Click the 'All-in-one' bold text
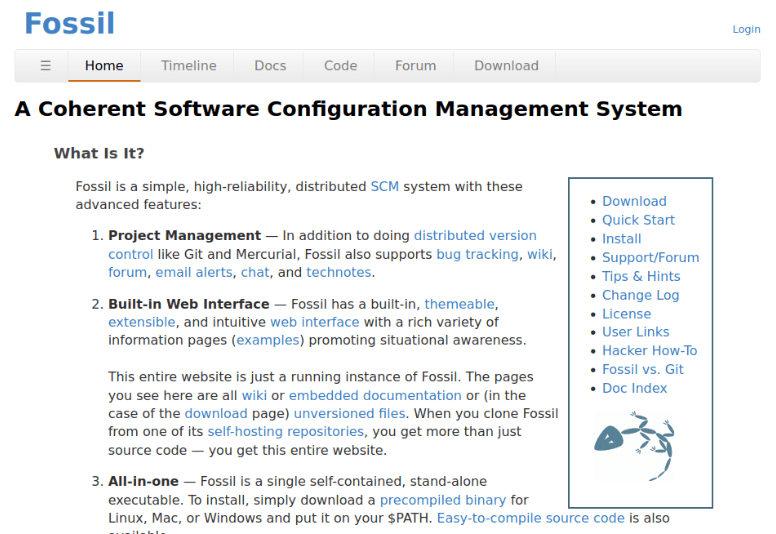 [144, 482]
